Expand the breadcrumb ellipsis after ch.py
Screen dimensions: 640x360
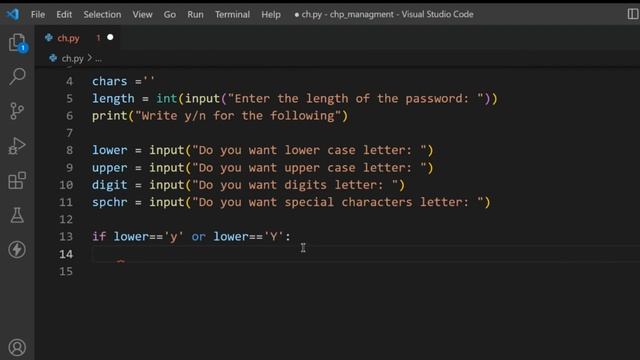coord(98,59)
